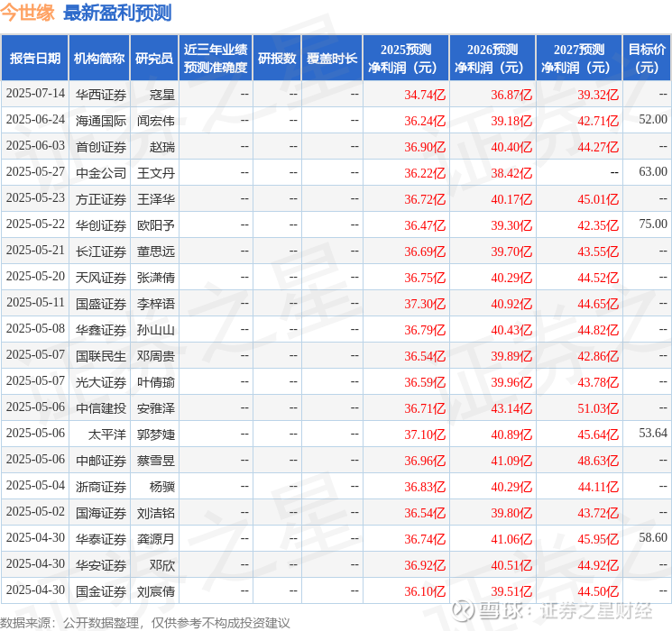Click the 浙商证券 institution cell
672x631 pixels.
tap(101, 487)
